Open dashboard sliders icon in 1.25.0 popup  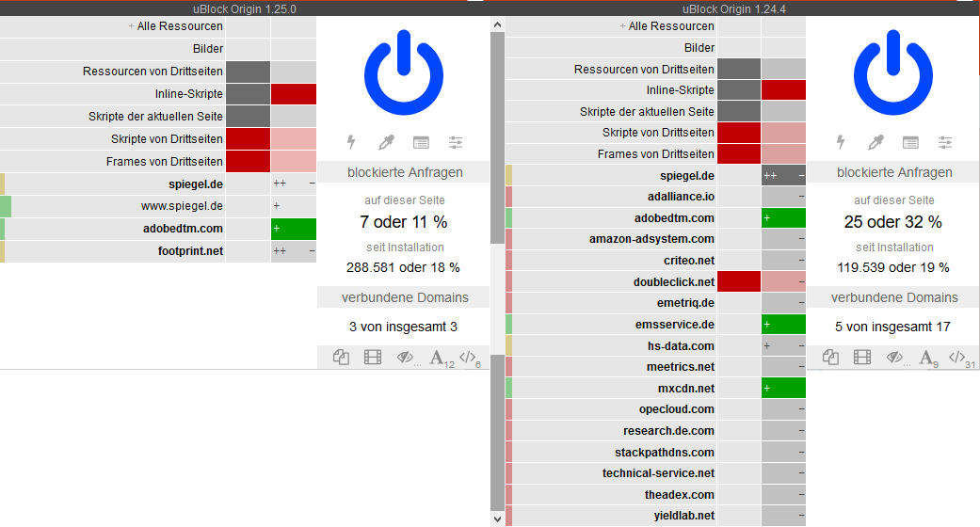[456, 142]
